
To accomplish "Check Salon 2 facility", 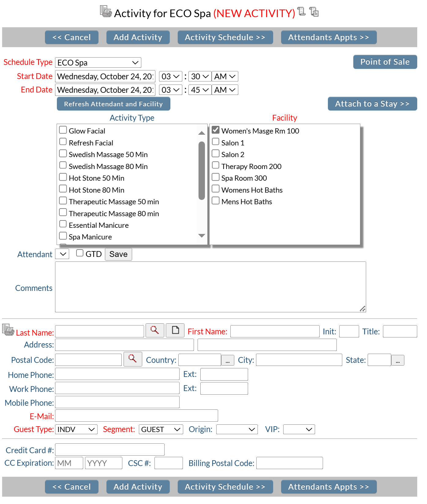I will click(216, 153).
